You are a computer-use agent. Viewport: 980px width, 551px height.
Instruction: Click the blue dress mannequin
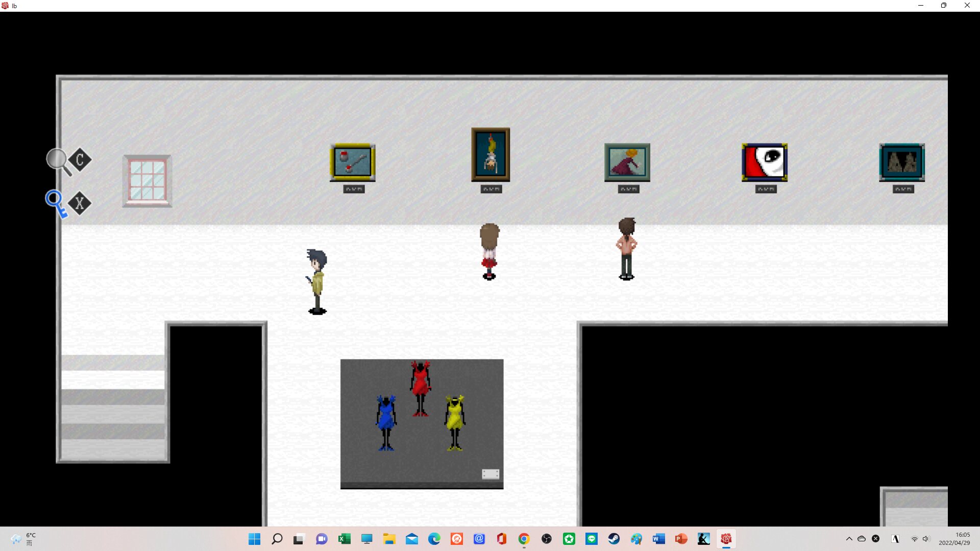pos(386,422)
